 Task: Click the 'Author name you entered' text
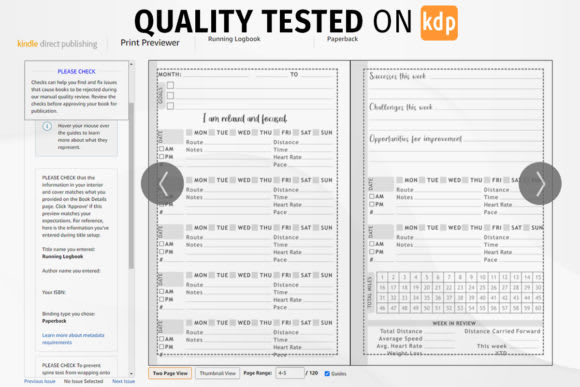tap(71, 271)
